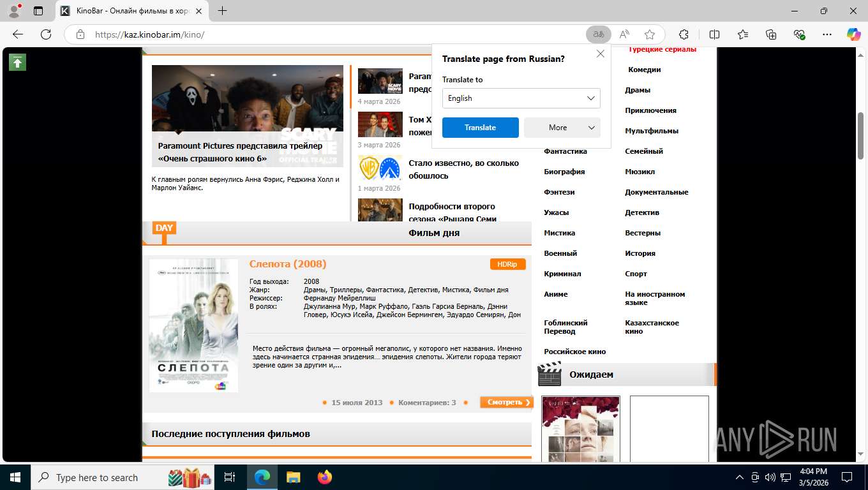Image resolution: width=868 pixels, height=490 pixels.
Task: Open Browser essentials heart icon
Action: 799,34
